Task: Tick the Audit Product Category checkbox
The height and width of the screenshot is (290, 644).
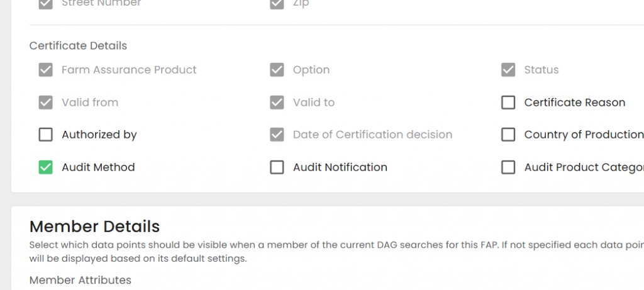Action: 508,167
